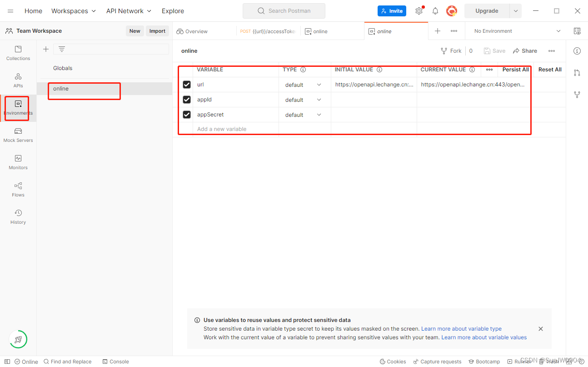588x367 pixels.
Task: Click the Import button
Action: pos(157,31)
